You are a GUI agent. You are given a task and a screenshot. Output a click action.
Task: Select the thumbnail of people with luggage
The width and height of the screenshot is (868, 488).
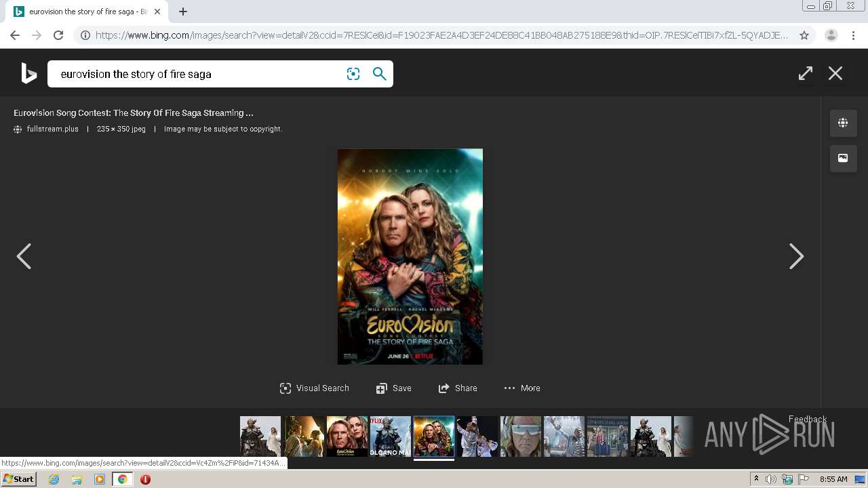click(x=608, y=436)
